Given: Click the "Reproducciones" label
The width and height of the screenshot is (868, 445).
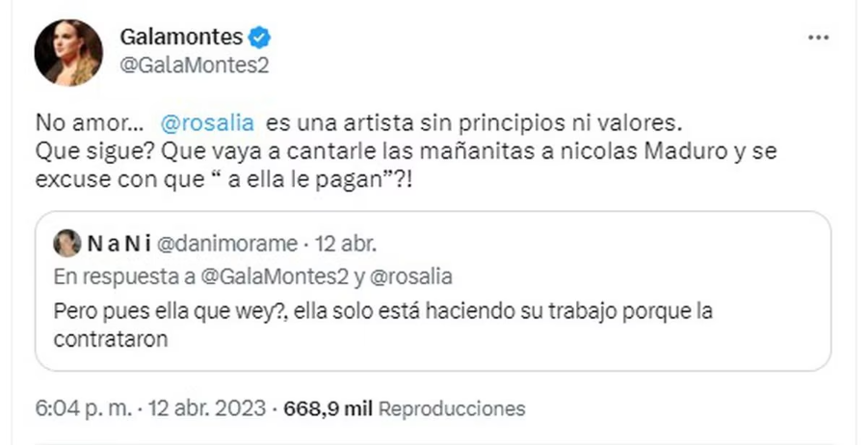Looking at the screenshot, I should coord(452,407).
